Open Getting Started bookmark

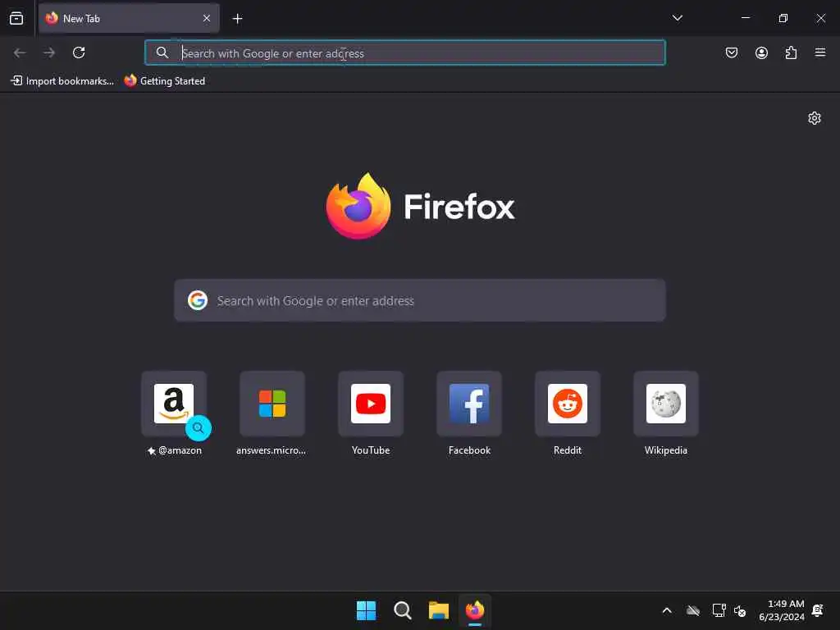click(164, 81)
